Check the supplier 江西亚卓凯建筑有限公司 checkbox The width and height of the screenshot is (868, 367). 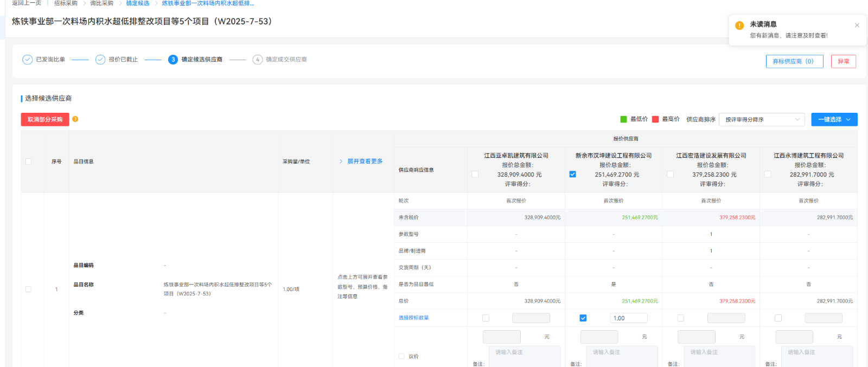[475, 175]
